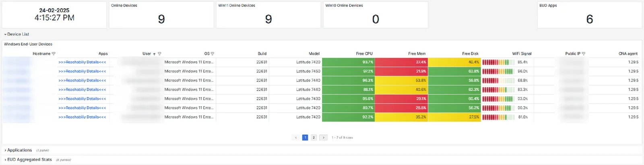Open Reachability Details for the 88.1% CPU row
The height and width of the screenshot is (165, 644).
[82, 90]
